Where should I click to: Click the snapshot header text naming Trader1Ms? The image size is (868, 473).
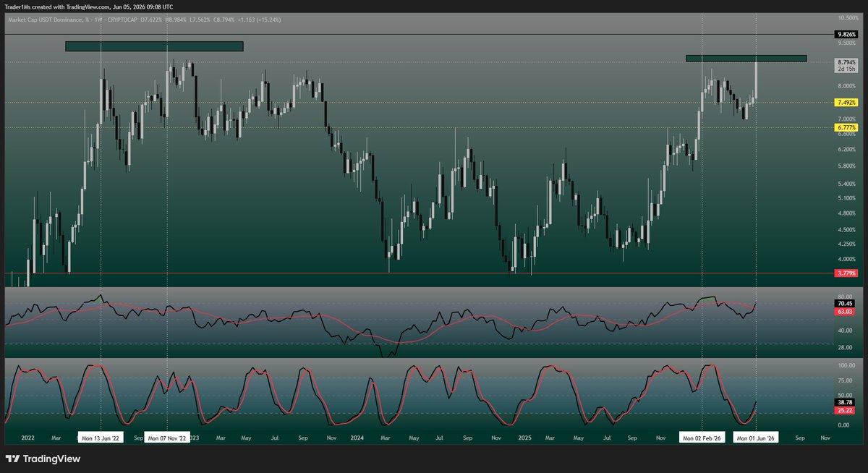pyautogui.click(x=90, y=7)
